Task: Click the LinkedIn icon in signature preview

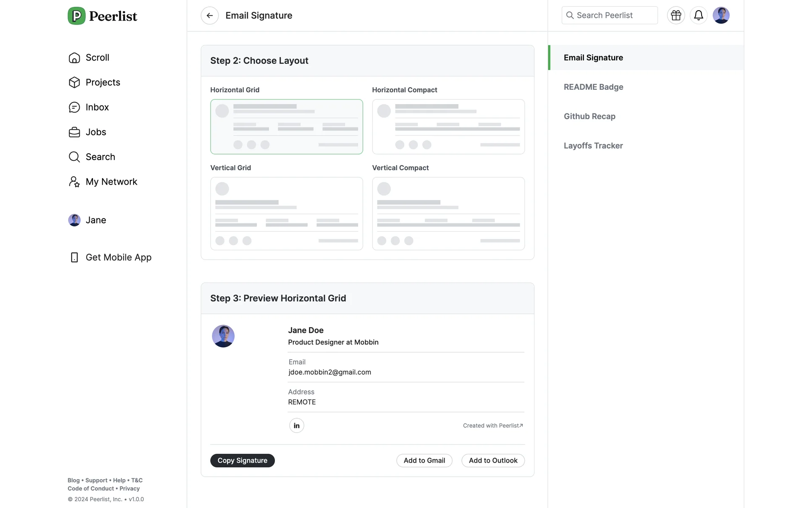Action: click(296, 425)
